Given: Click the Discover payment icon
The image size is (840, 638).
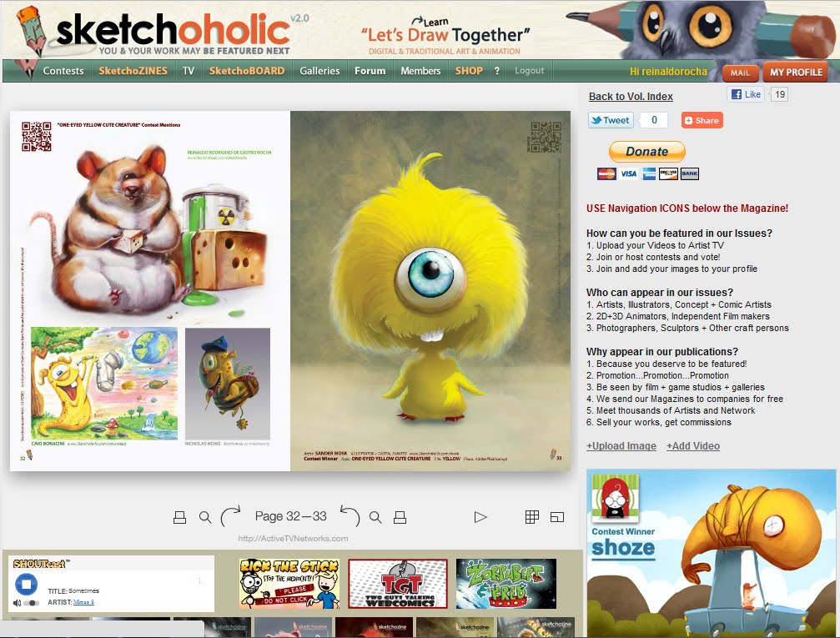Looking at the screenshot, I should (x=668, y=173).
